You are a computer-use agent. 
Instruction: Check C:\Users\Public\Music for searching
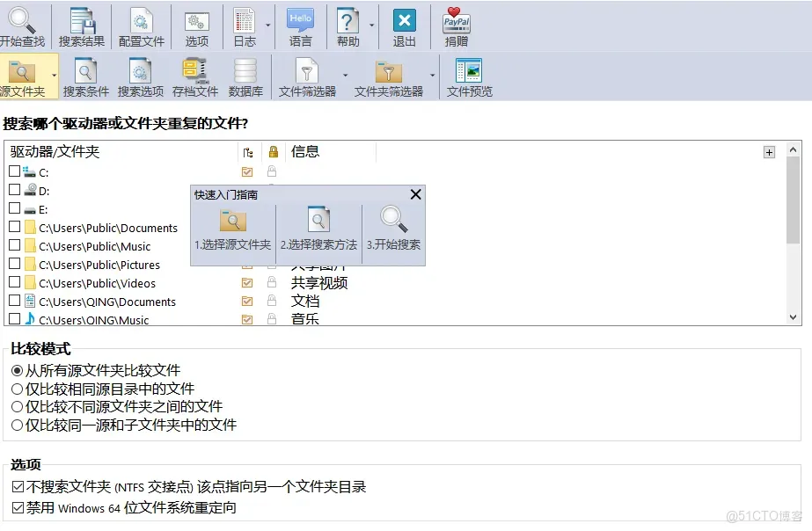tap(15, 246)
